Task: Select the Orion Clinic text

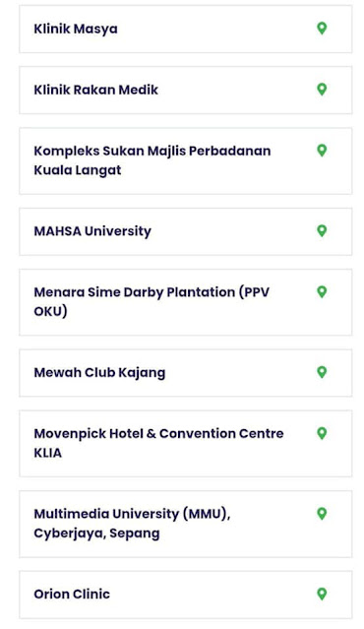Action: (x=72, y=594)
